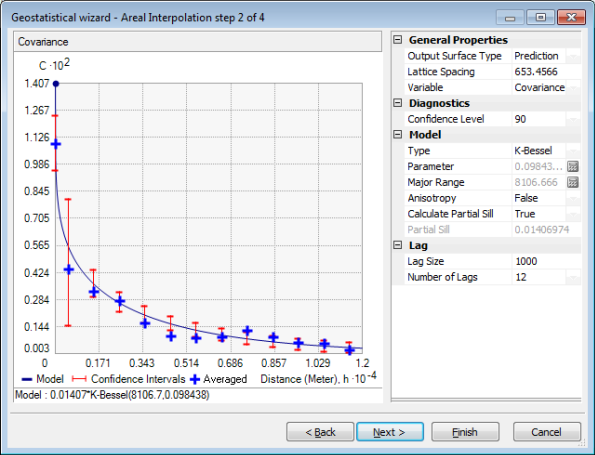Click the model point at 1.407 on curve
The height and width of the screenshot is (455, 595).
point(56,83)
